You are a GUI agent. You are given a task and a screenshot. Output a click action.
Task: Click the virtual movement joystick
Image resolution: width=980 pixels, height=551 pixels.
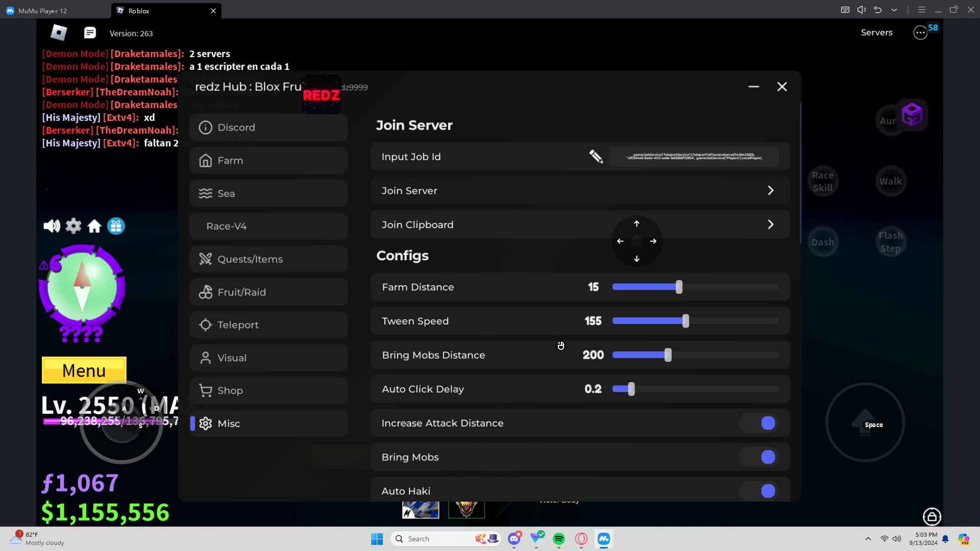pyautogui.click(x=121, y=422)
